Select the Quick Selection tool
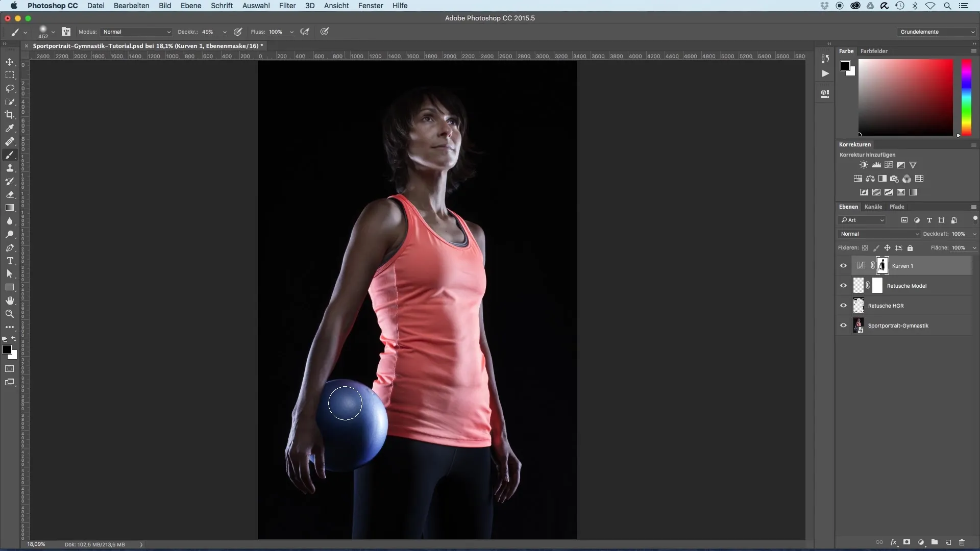980x551 pixels. 10,102
